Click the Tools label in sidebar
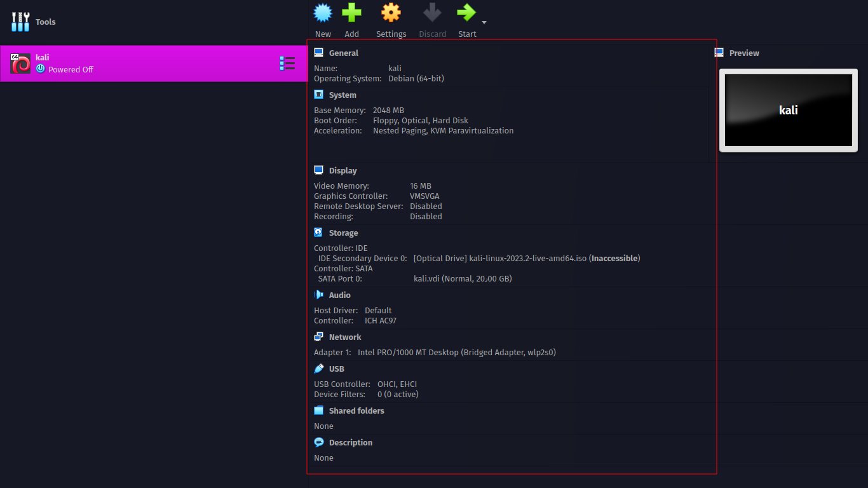The height and width of the screenshot is (488, 868). point(46,22)
